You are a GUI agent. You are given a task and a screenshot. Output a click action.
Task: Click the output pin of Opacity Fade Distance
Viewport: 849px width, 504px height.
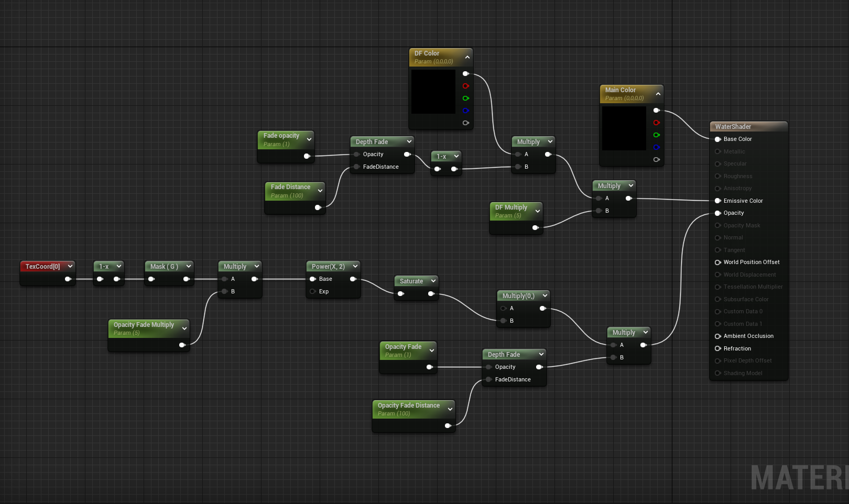[448, 426]
